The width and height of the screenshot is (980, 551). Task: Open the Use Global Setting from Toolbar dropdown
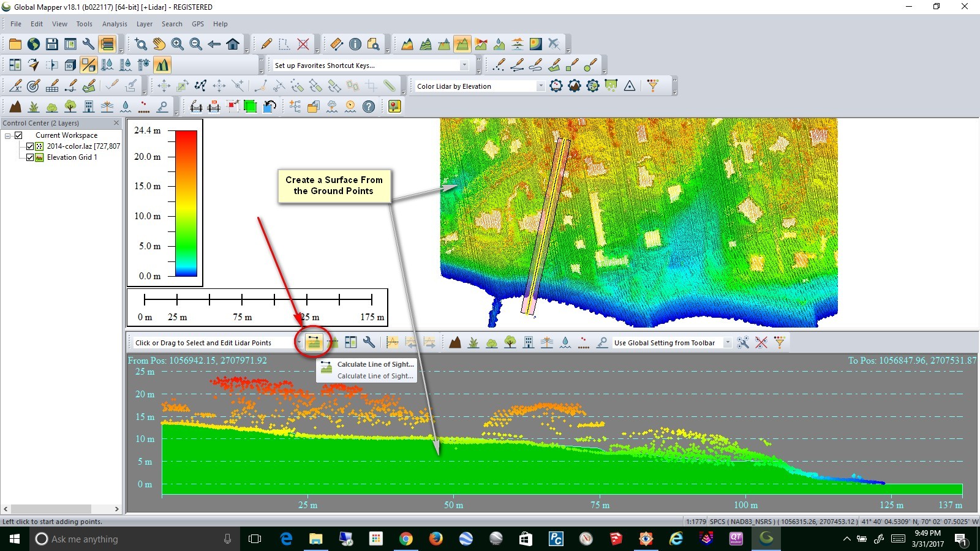pos(727,342)
